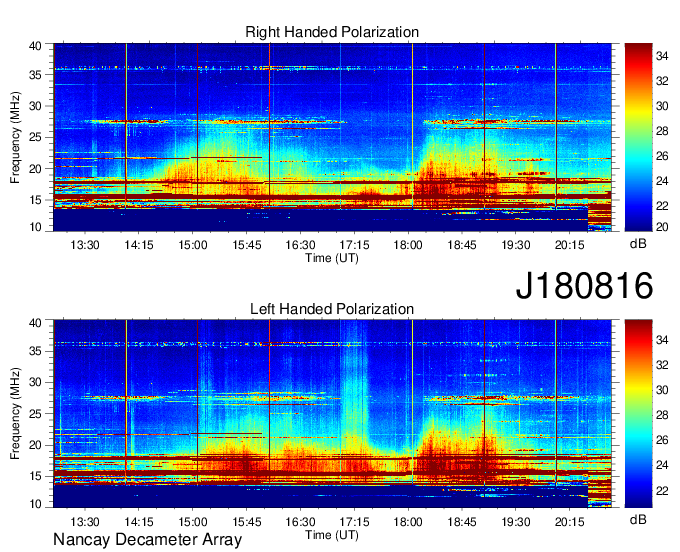Click the "13:30" time tick of the right-handed plot
This screenshot has width=680, height=552.
coord(85,245)
